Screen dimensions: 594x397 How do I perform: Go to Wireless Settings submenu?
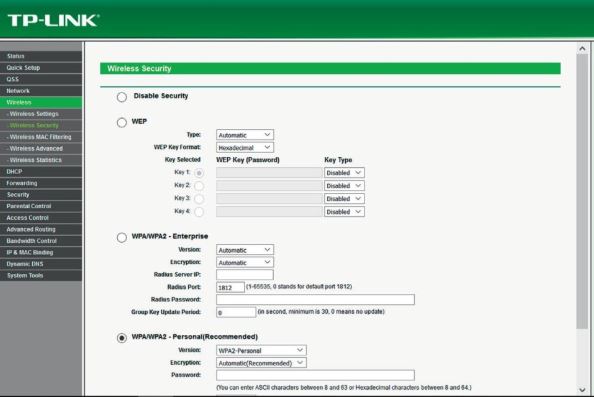pyautogui.click(x=41, y=114)
